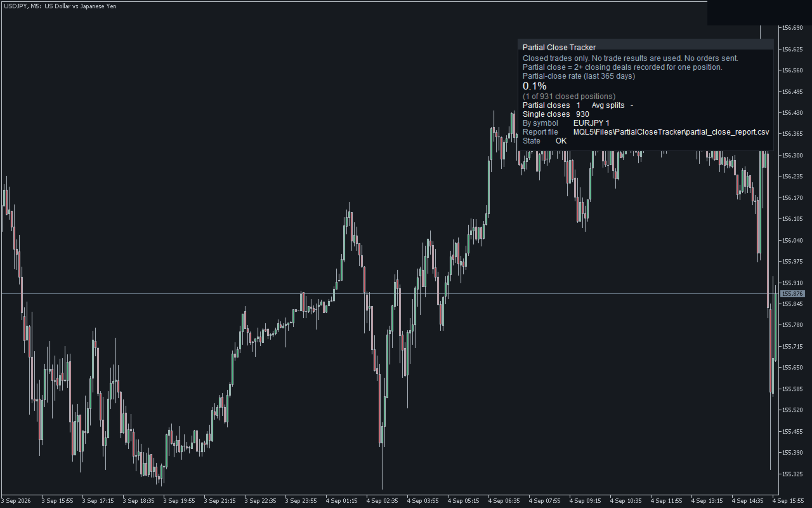Click the 155.325 level on price axis
Viewport: 812px width, 508px height.
click(x=793, y=474)
